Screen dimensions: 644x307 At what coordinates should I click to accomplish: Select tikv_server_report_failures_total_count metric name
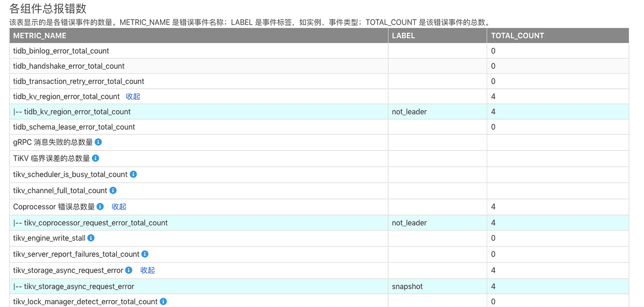pos(76,254)
